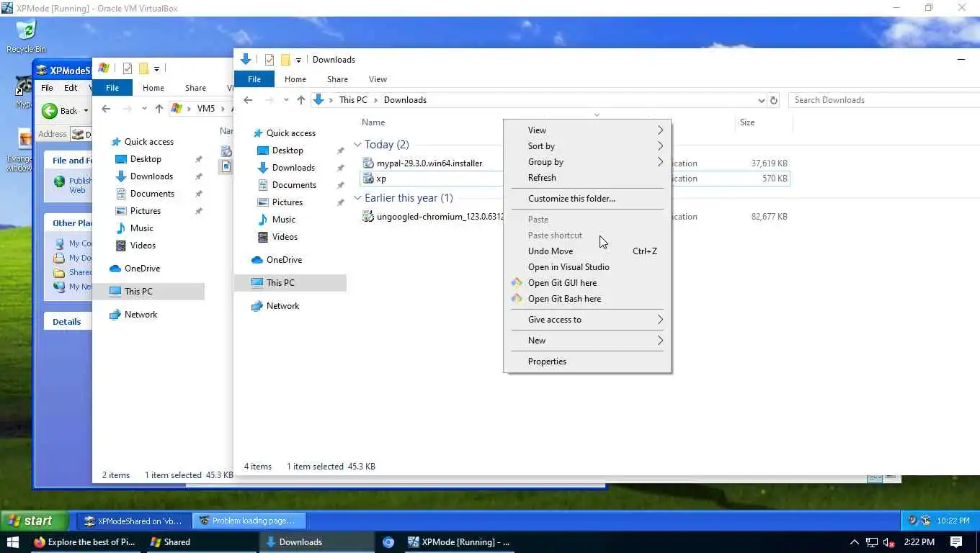Open Home tab in Downloads window
980x553 pixels.
295,79
